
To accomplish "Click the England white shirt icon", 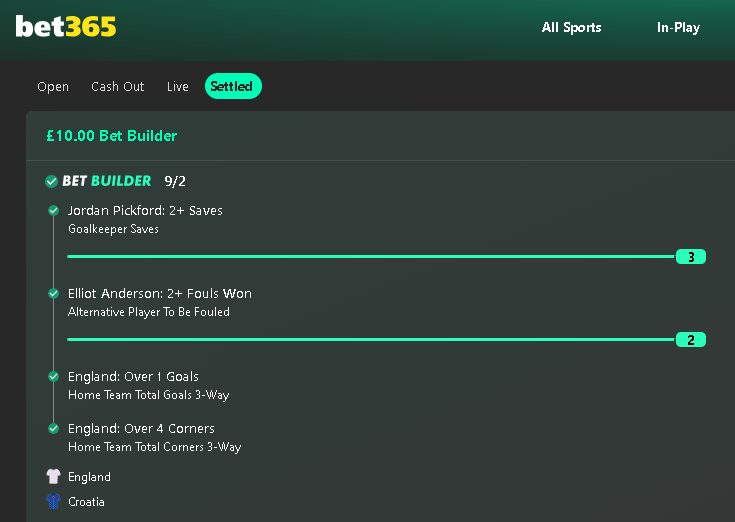I will (53, 477).
